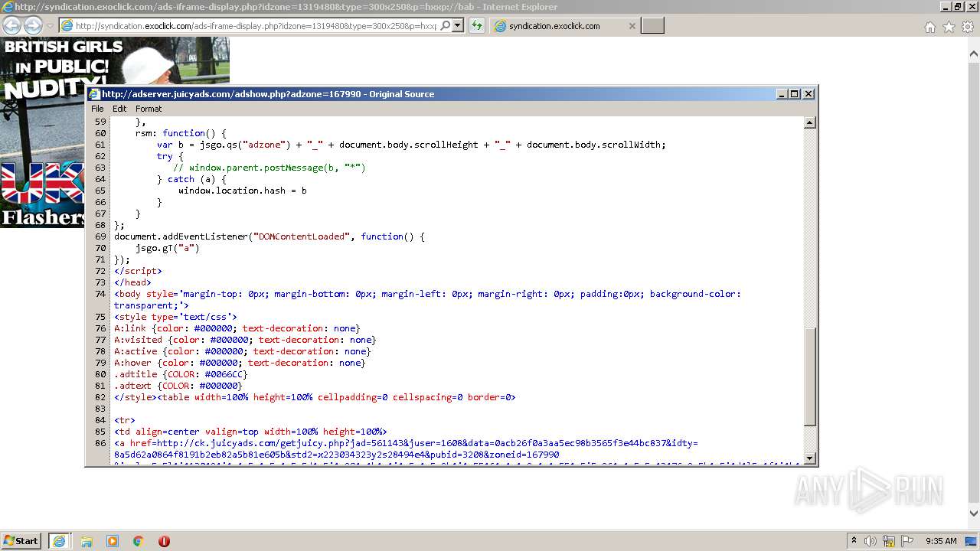The height and width of the screenshot is (551, 980).
Task: Click the volume speaker tray icon
Action: click(x=871, y=541)
